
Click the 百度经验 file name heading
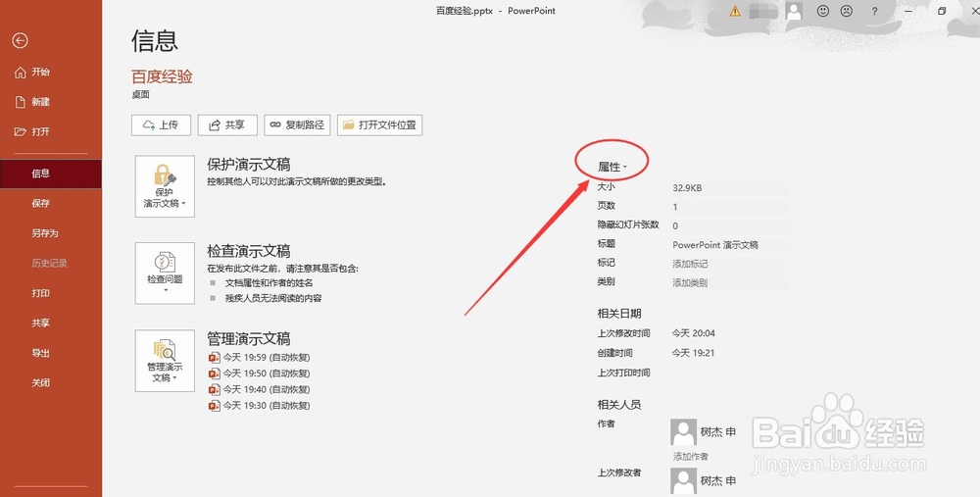tap(162, 76)
